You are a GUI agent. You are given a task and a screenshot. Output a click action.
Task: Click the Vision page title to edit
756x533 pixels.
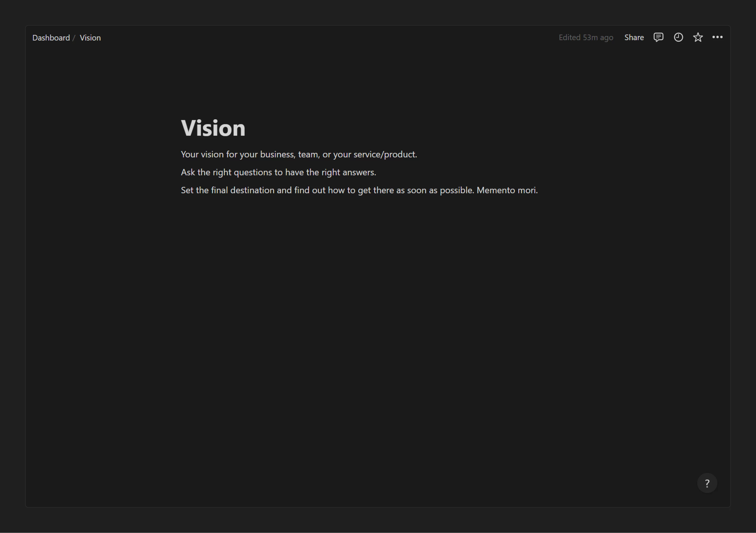(213, 128)
